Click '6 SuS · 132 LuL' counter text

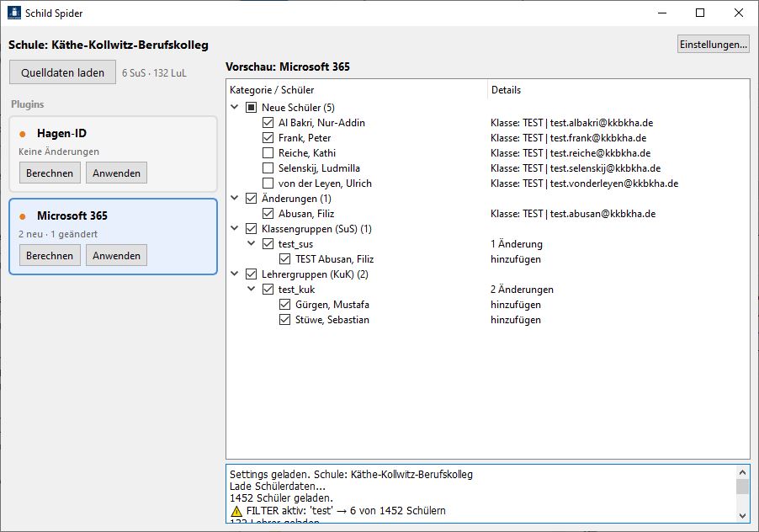pyautogui.click(x=154, y=73)
